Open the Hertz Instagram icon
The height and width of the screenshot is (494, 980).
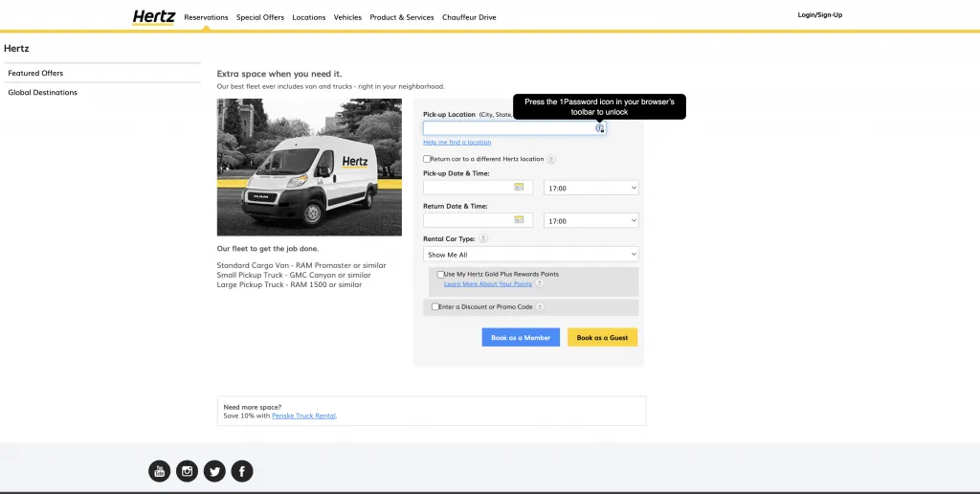187,471
